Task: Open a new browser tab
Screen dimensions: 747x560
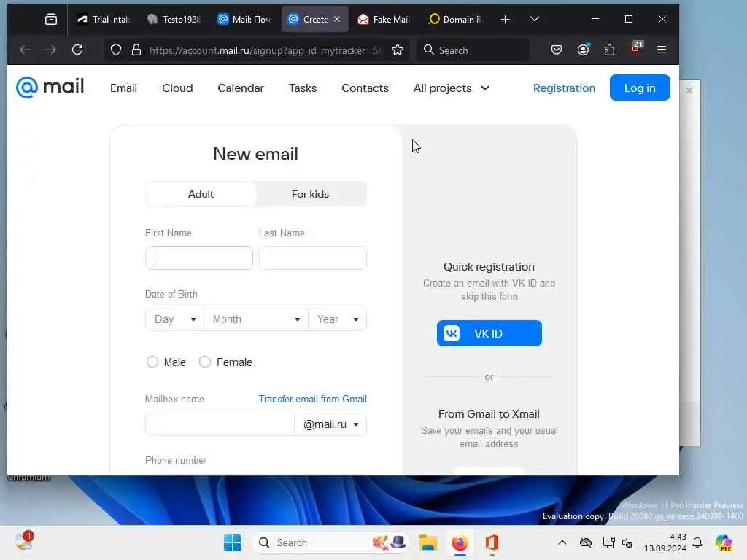Action: [505, 19]
